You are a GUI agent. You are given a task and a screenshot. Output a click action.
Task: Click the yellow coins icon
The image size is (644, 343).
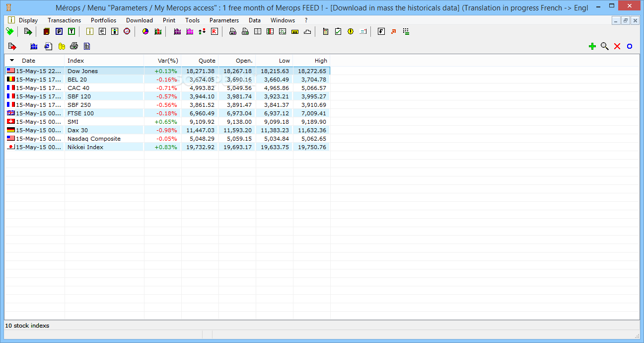pos(62,46)
